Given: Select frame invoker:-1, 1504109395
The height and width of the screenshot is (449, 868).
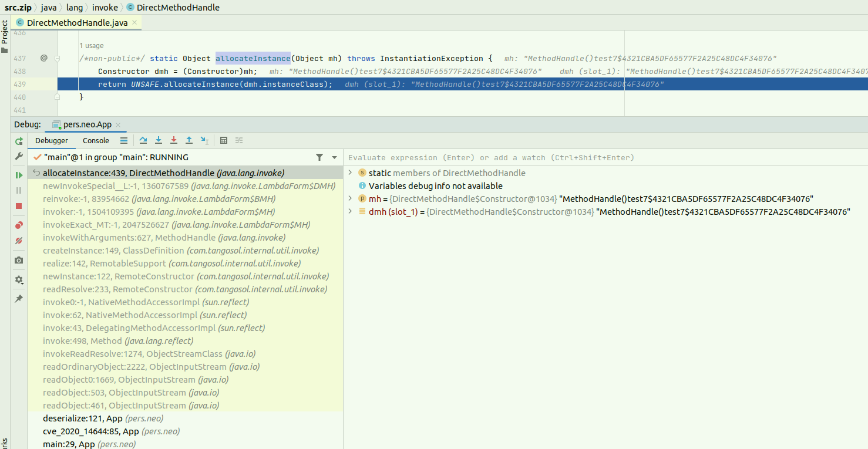Looking at the screenshot, I should [185, 212].
